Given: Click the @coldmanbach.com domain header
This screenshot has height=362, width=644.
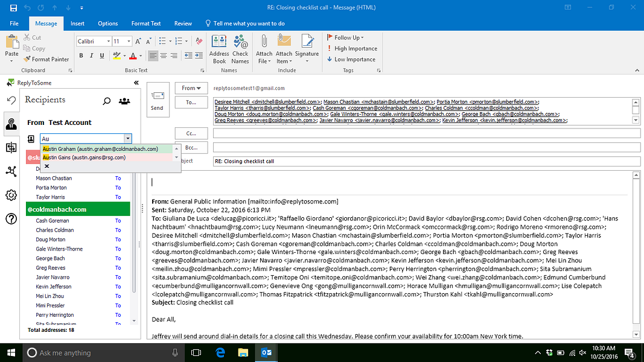Looking at the screenshot, I should pyautogui.click(x=78, y=209).
